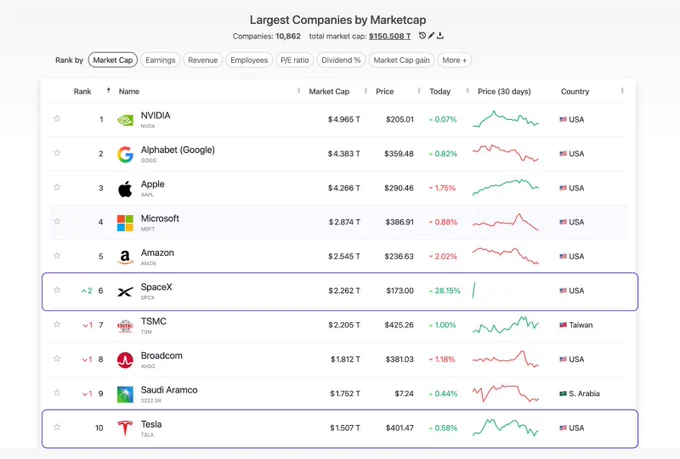Click the pencil edit icon
Screen dimensions: 680x459
point(431,36)
